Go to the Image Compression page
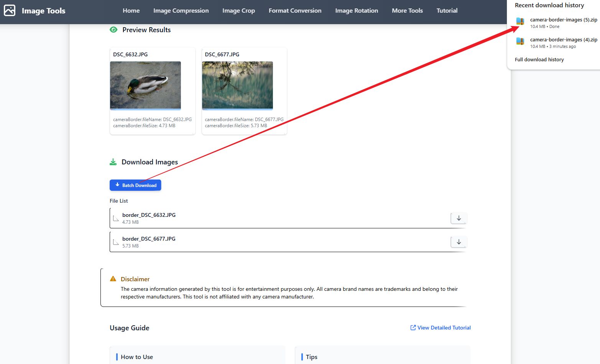The image size is (600, 364). point(181,11)
